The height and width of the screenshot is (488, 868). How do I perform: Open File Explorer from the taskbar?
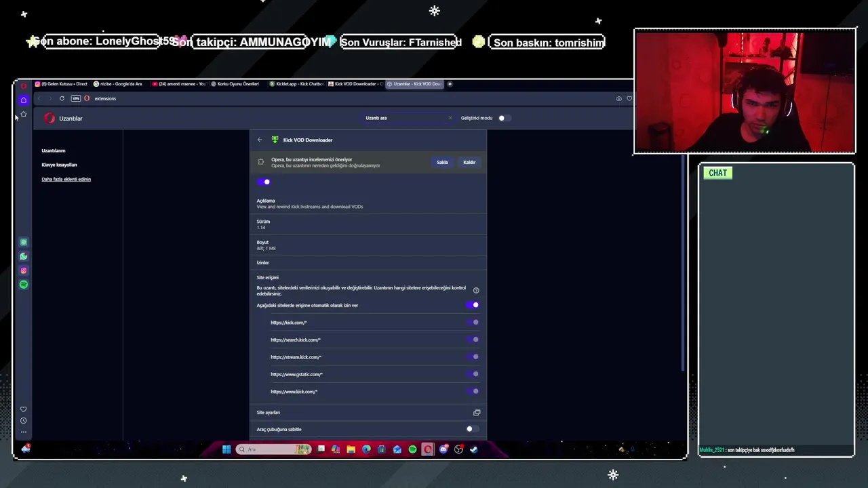click(351, 449)
